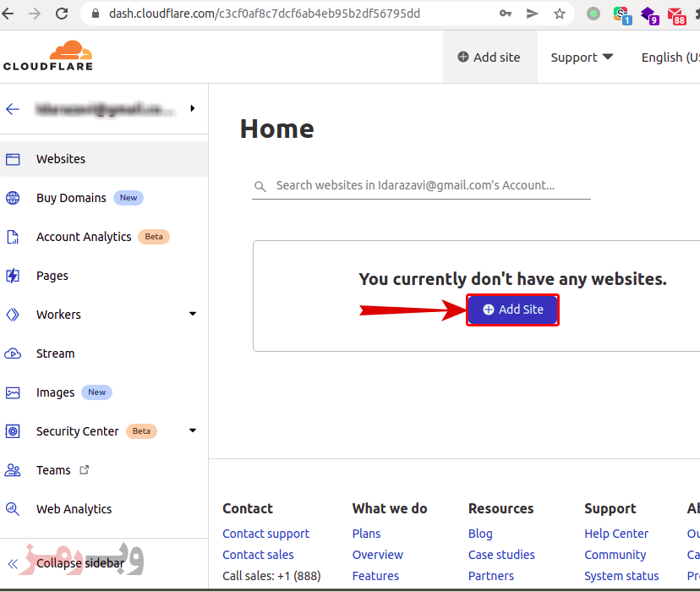700x592 pixels.
Task: Click the Stream cloud play icon
Action: click(13, 354)
